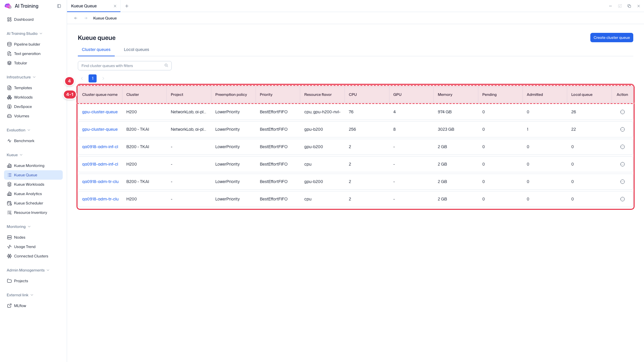Open Kueue Scheduler
The height and width of the screenshot is (362, 644).
(33, 203)
